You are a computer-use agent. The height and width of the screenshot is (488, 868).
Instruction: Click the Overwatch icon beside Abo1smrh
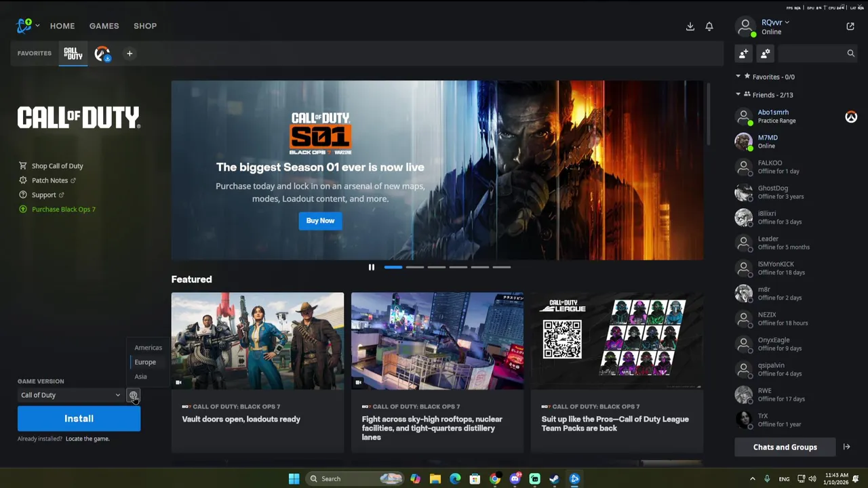pyautogui.click(x=851, y=117)
